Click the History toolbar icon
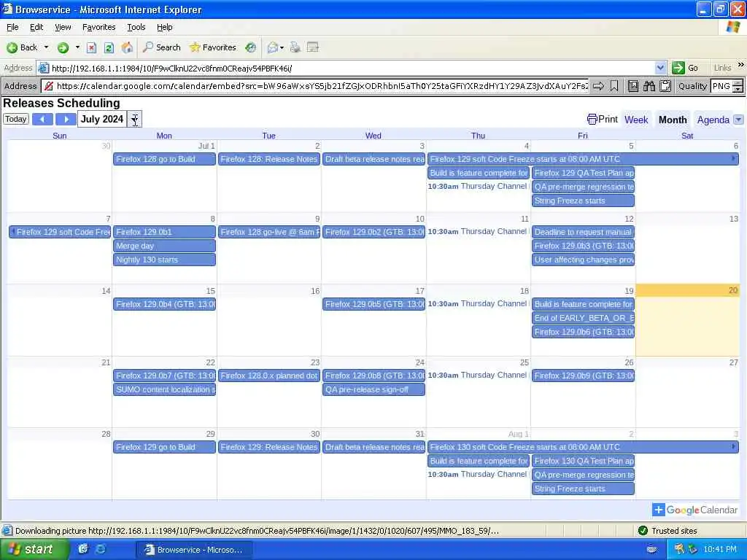This screenshot has height=560, width=747. 251,47
